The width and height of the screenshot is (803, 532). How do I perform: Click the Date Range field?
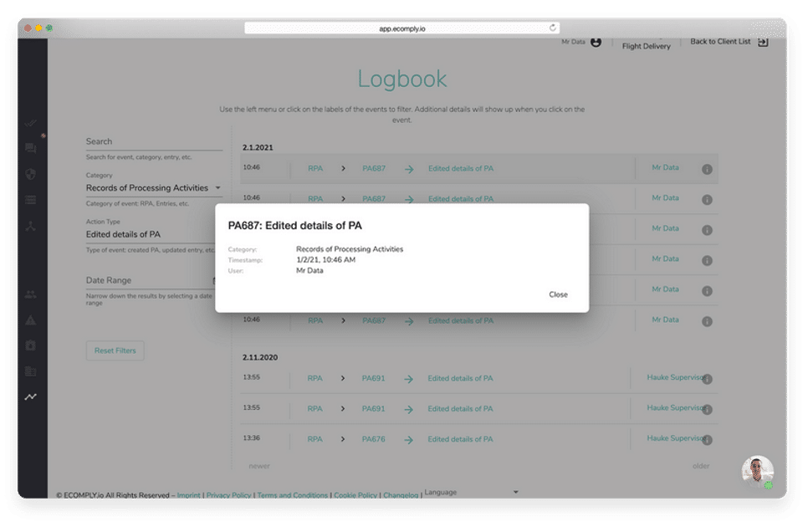pyautogui.click(x=150, y=280)
